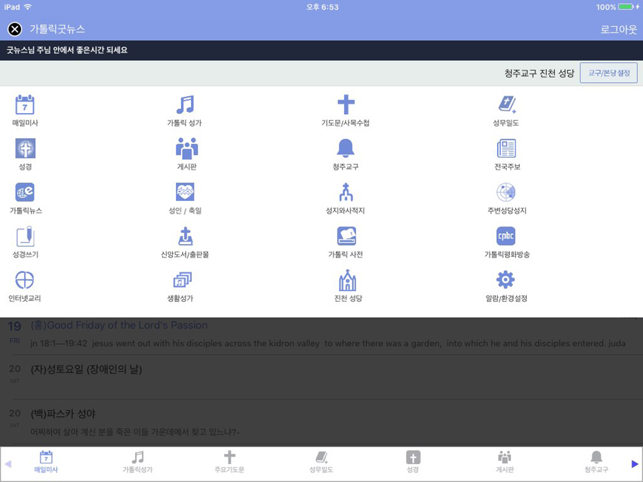The height and width of the screenshot is (482, 643).
Task: Switch to 게시판 tab in bottom bar
Action: pyautogui.click(x=504, y=462)
